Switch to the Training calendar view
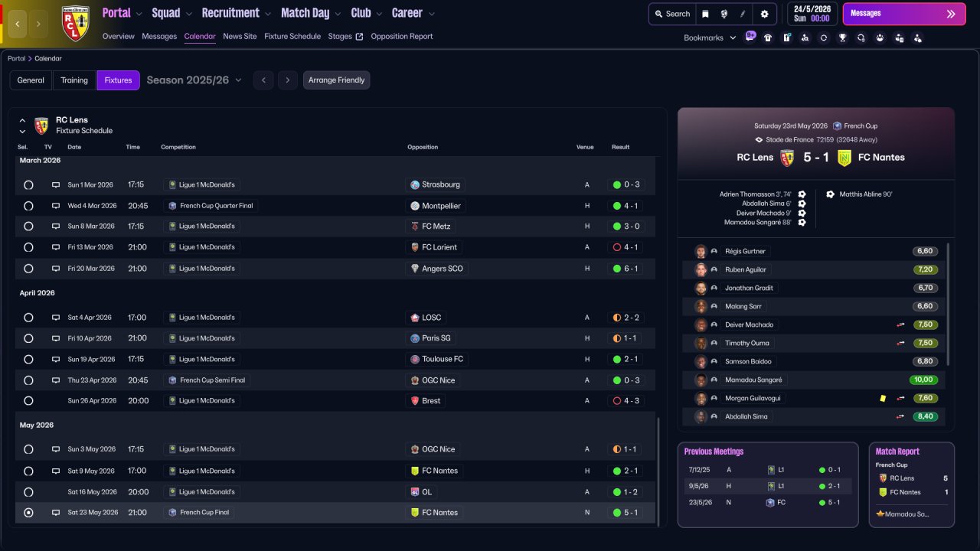The image size is (980, 551). click(74, 80)
